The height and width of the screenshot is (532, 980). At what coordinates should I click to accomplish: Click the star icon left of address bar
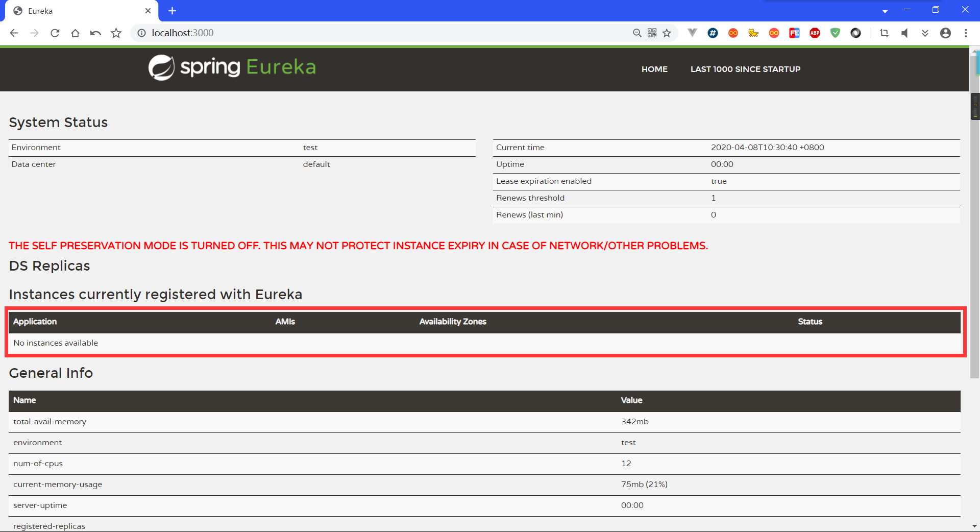pos(116,33)
